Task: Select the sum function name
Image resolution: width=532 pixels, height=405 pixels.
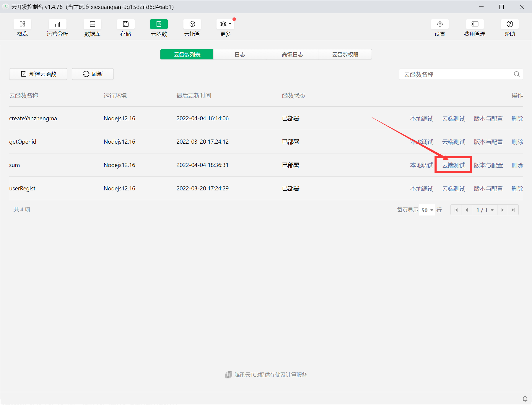Action: pyautogui.click(x=14, y=165)
